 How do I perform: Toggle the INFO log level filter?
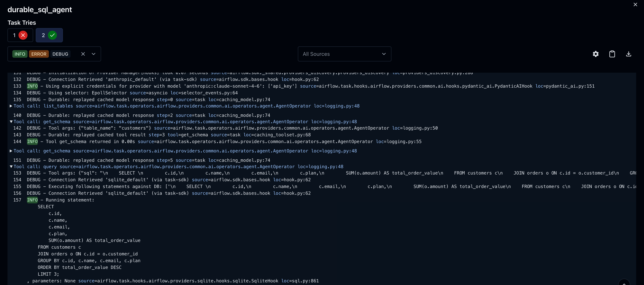pyautogui.click(x=20, y=54)
